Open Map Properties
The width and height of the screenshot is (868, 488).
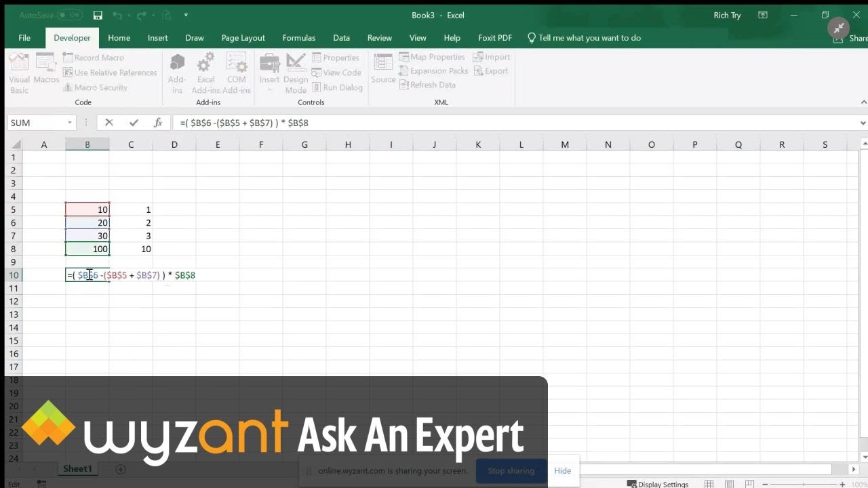pos(432,57)
